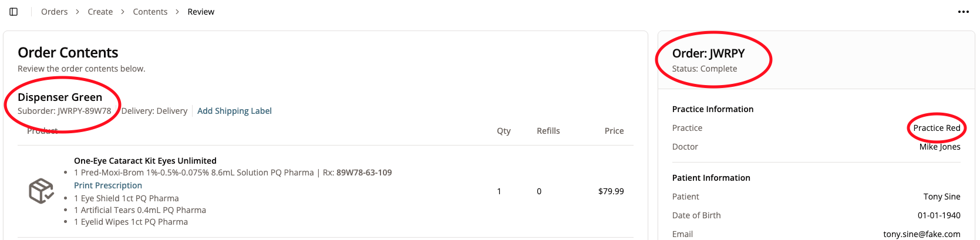
Task: Click the doctor name Mike Jones
Action: tap(939, 147)
